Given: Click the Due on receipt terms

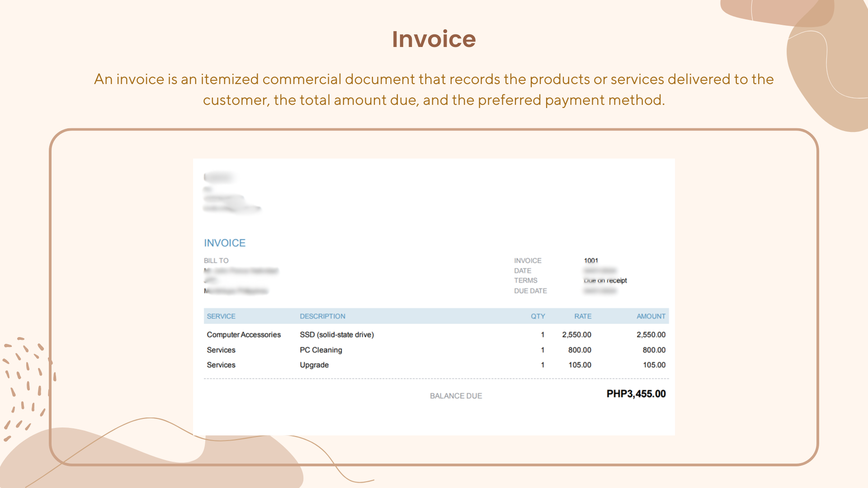Looking at the screenshot, I should click(x=605, y=281).
